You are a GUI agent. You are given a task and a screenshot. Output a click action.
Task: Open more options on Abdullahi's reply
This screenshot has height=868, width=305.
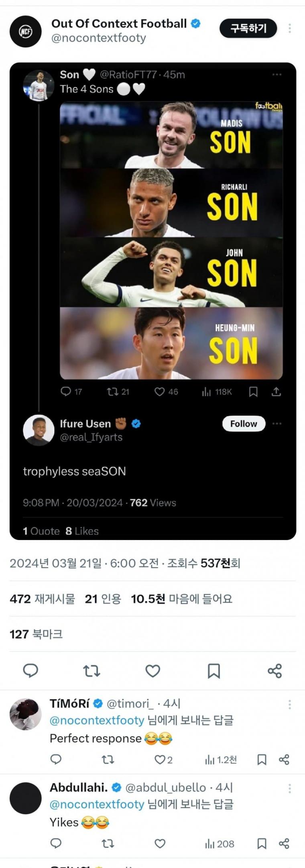[x=289, y=789]
